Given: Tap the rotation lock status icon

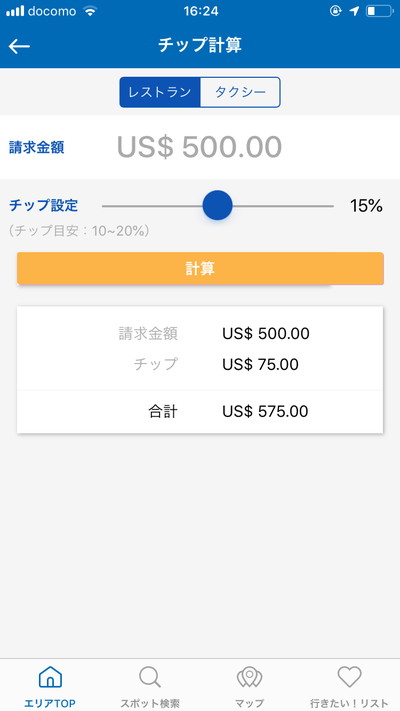Looking at the screenshot, I should (x=336, y=11).
